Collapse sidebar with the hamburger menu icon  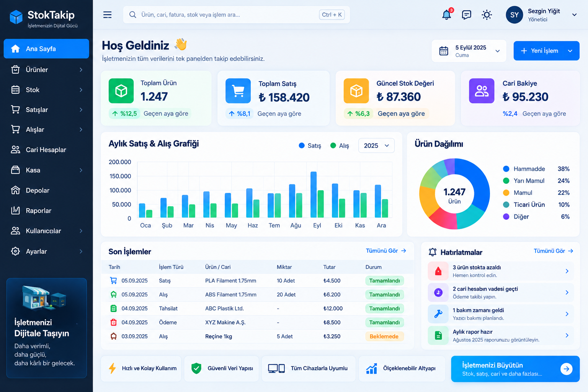[x=108, y=15]
